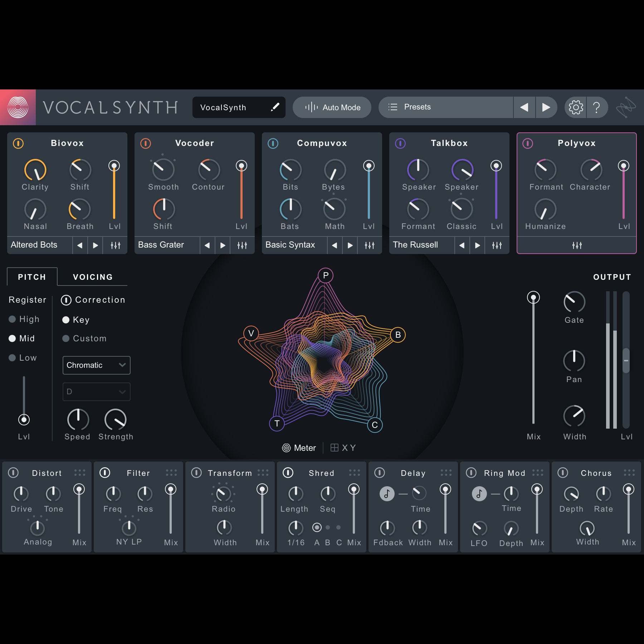The height and width of the screenshot is (644, 644).
Task: Click the VocalSynth logo icon
Action: click(18, 107)
